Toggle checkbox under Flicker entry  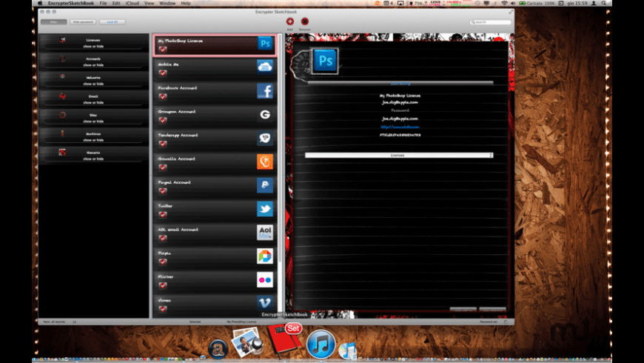click(x=163, y=285)
